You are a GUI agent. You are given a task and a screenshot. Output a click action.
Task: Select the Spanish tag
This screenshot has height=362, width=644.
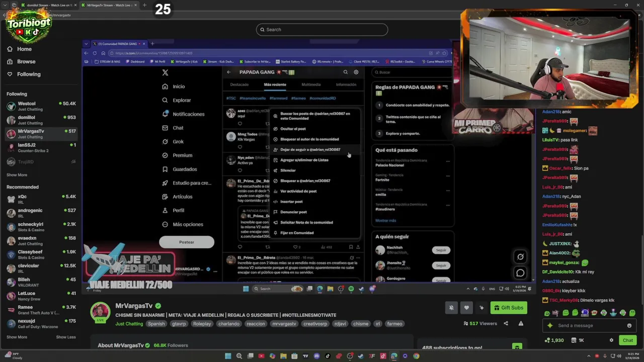click(x=156, y=324)
